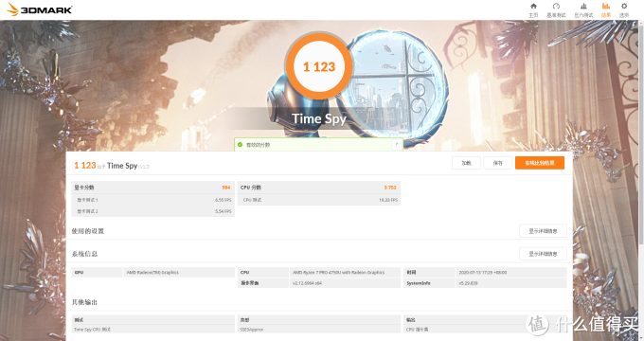Click the CPU score row showing 5 752
The height and width of the screenshot is (341, 644).
[319, 188]
